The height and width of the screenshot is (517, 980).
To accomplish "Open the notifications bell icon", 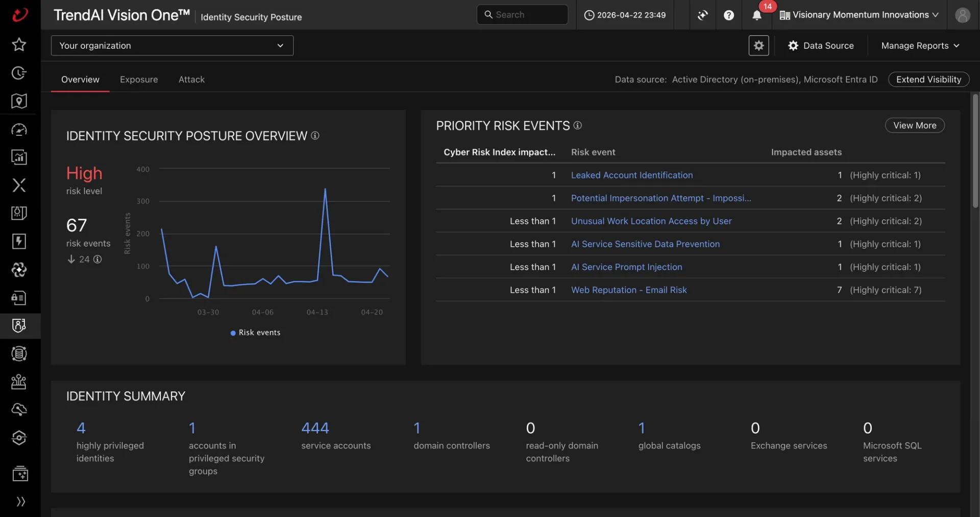I will pyautogui.click(x=756, y=15).
